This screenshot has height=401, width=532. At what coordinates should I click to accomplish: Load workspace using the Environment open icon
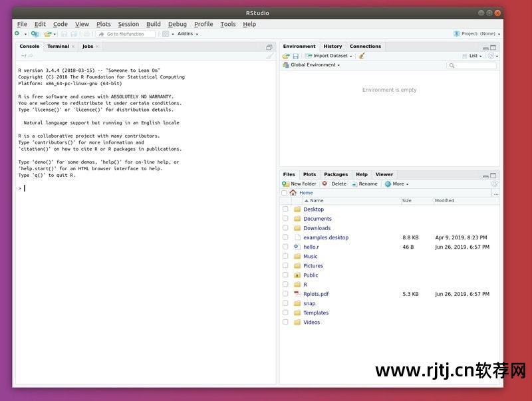pyautogui.click(x=286, y=56)
